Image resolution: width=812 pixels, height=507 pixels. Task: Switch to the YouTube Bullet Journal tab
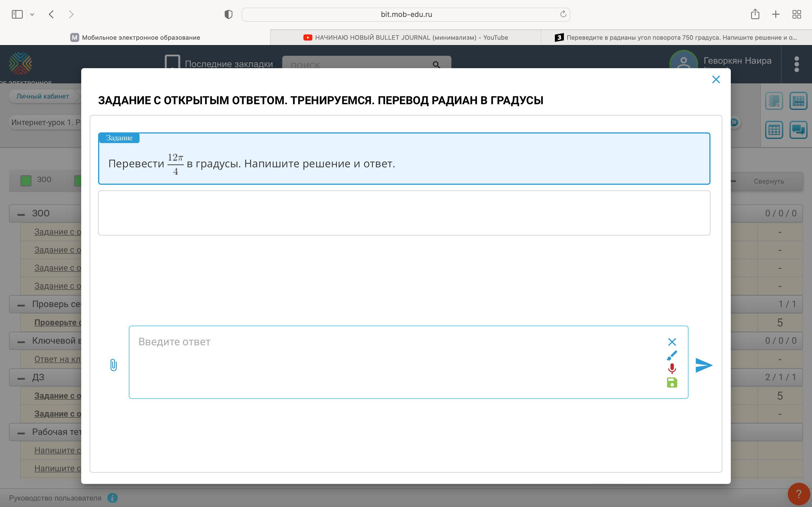point(405,37)
